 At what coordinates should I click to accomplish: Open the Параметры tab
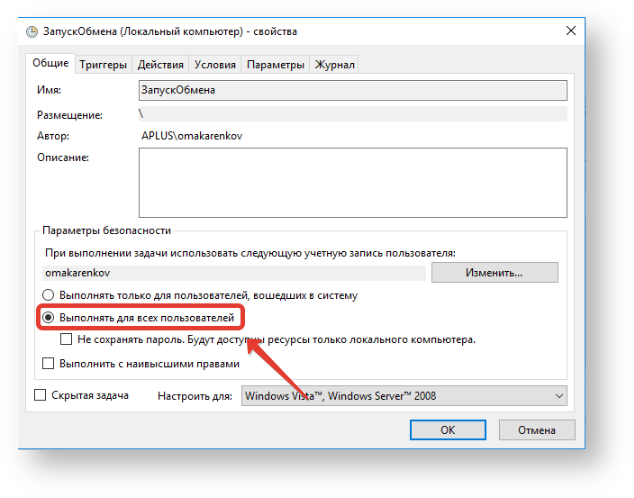[275, 65]
